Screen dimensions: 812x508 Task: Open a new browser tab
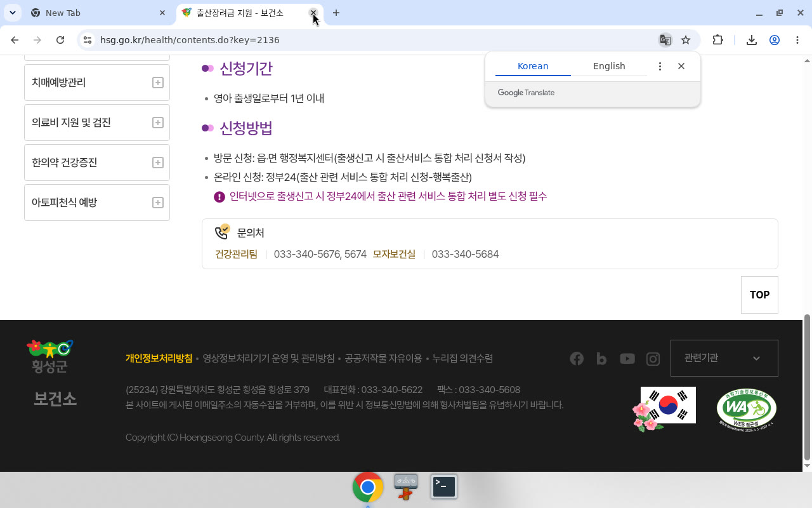tap(336, 13)
